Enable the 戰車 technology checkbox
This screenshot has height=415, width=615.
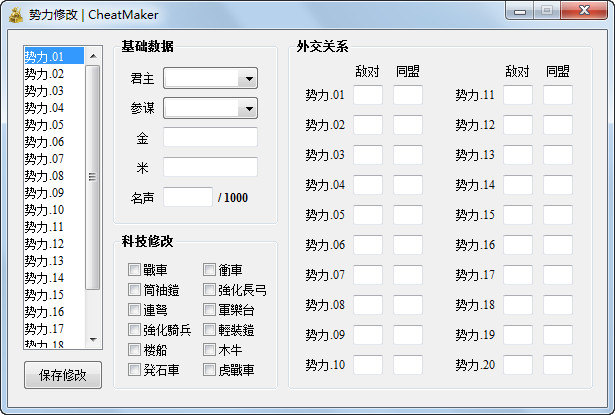tap(135, 270)
